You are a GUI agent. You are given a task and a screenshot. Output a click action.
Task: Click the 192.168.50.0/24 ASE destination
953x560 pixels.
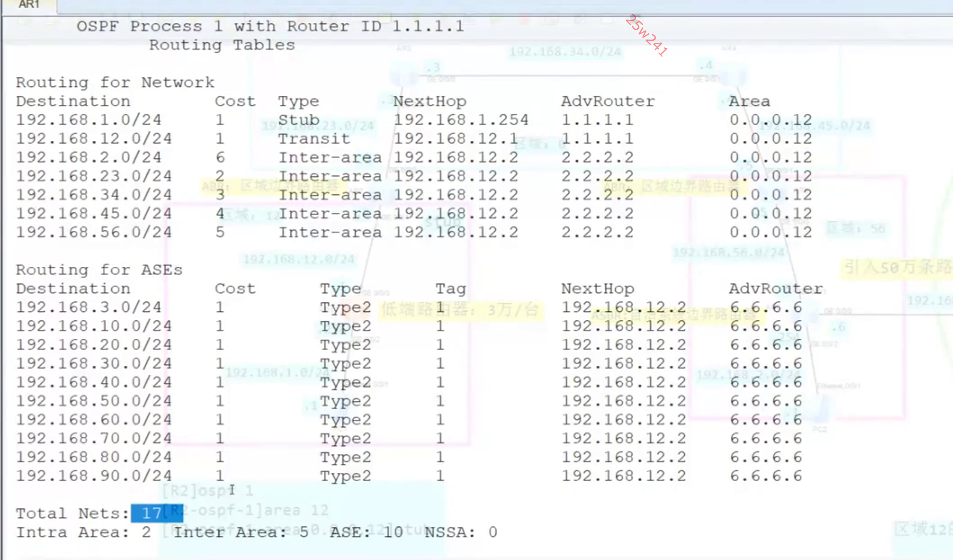[x=94, y=401]
